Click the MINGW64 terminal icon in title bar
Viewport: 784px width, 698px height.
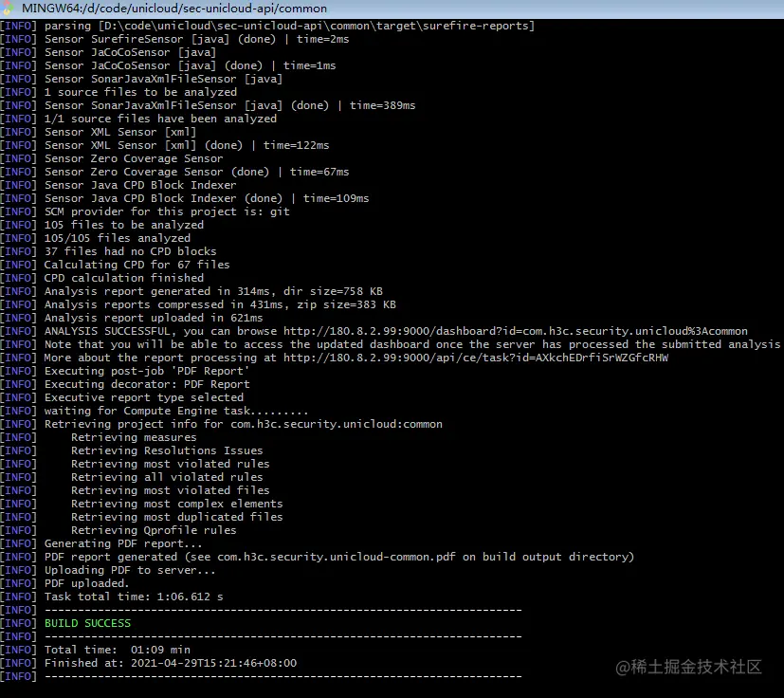pos(8,8)
